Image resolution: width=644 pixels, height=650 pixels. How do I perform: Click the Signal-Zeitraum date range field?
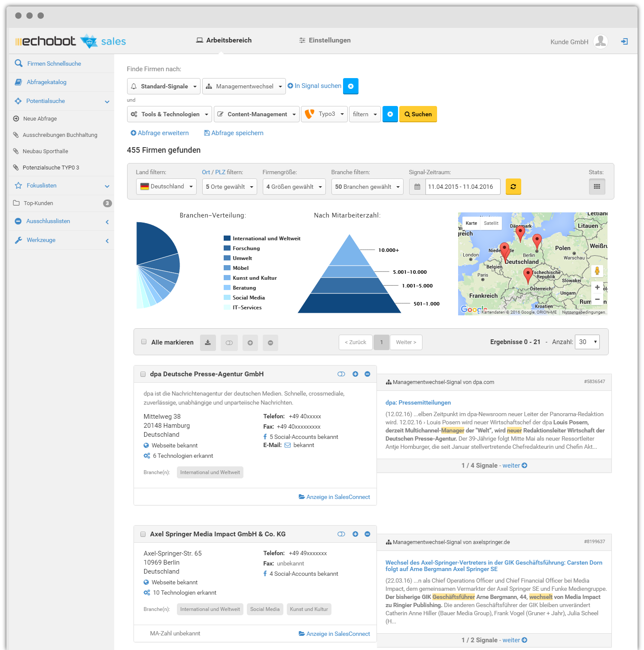463,187
